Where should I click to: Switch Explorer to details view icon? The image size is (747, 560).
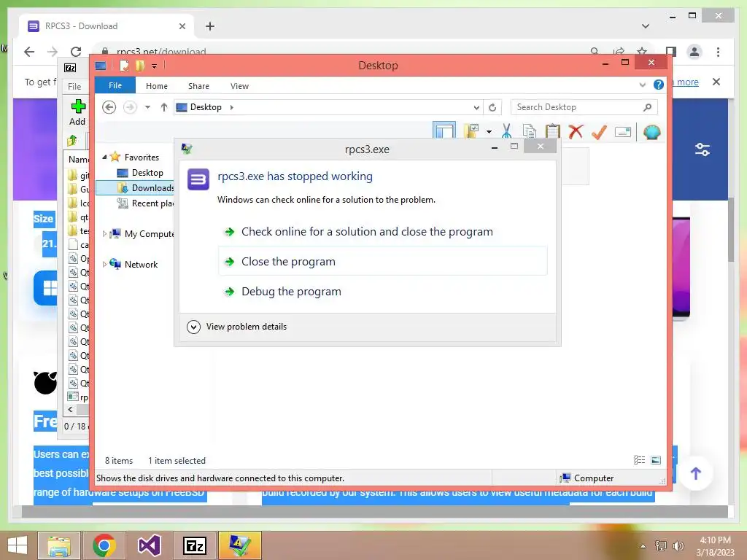click(x=639, y=460)
